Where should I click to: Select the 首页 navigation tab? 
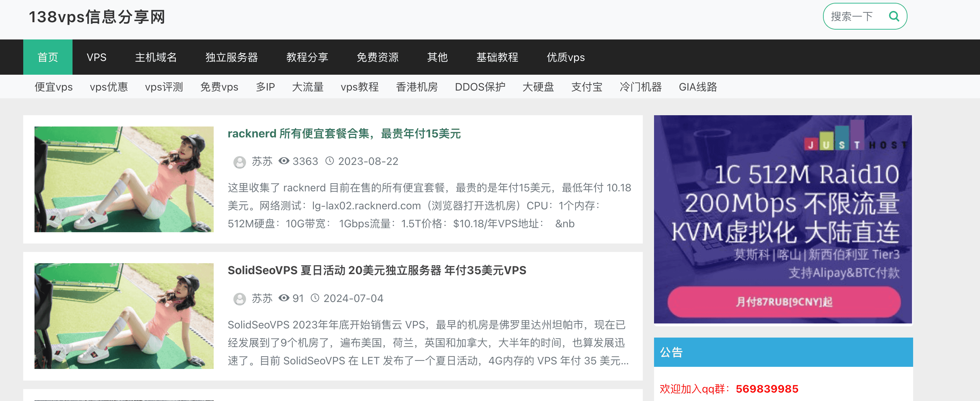48,57
